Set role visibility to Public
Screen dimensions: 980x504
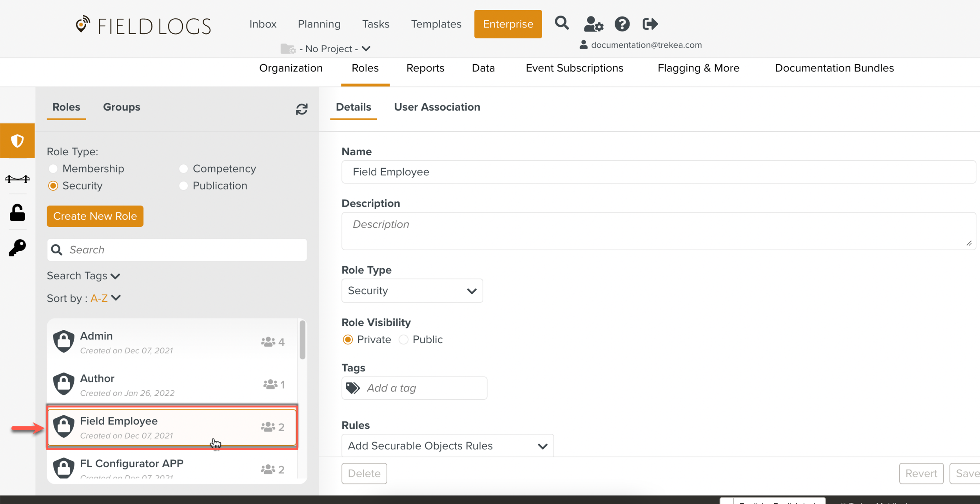pos(403,340)
